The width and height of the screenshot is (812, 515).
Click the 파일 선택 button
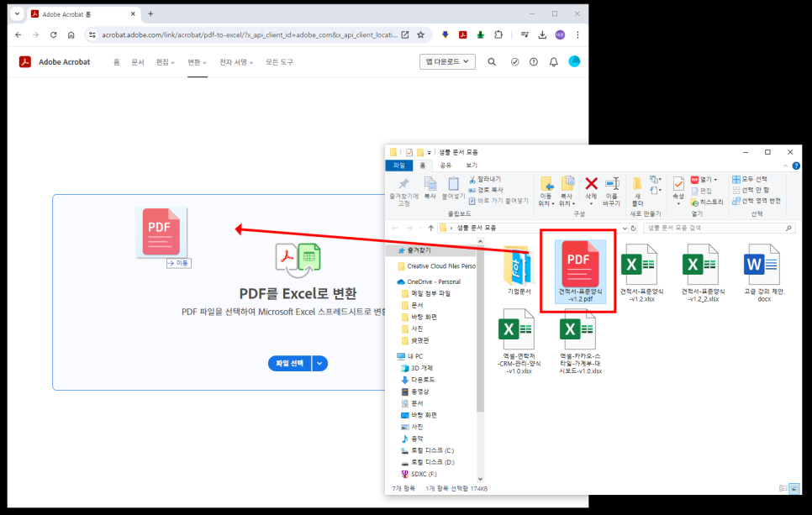[289, 363]
